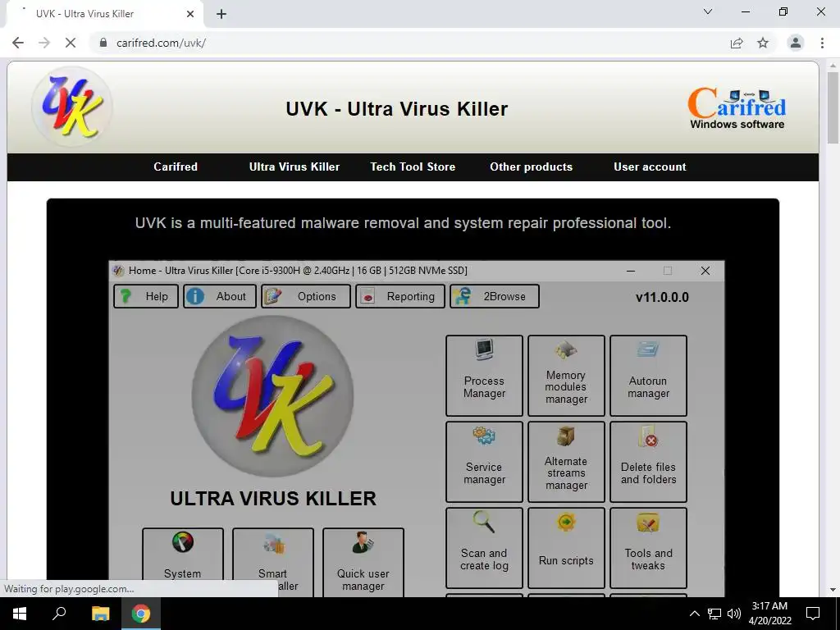Open the Tech Tool Store menu
Image resolution: width=840 pixels, height=630 pixels.
coord(413,167)
